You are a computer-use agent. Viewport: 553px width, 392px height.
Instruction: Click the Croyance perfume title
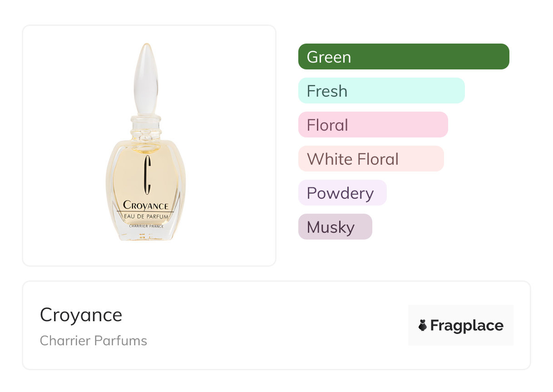click(x=81, y=315)
